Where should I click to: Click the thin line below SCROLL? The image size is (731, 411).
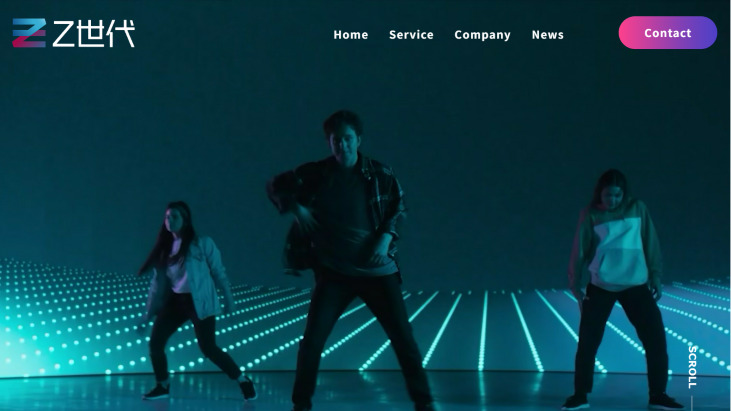[692, 401]
